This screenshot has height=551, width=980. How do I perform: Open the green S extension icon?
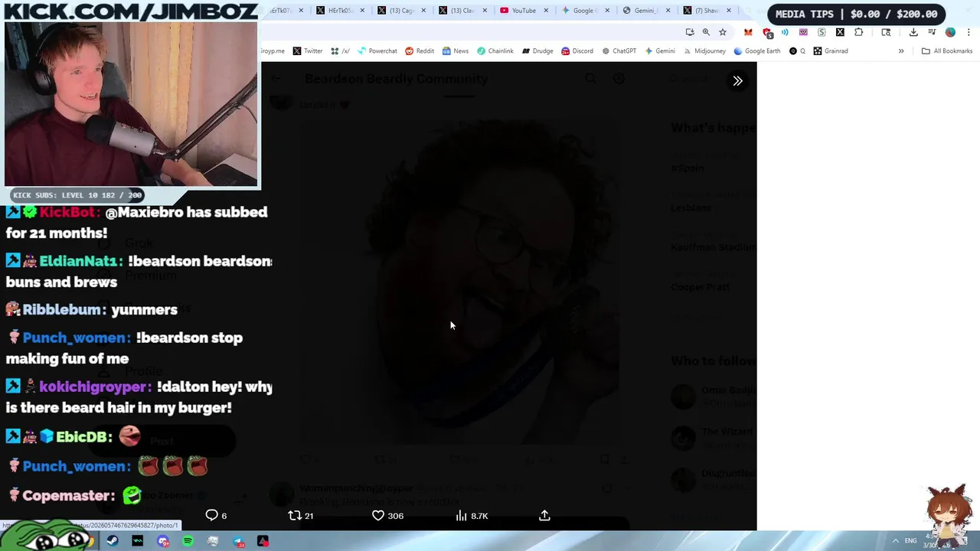click(x=822, y=32)
